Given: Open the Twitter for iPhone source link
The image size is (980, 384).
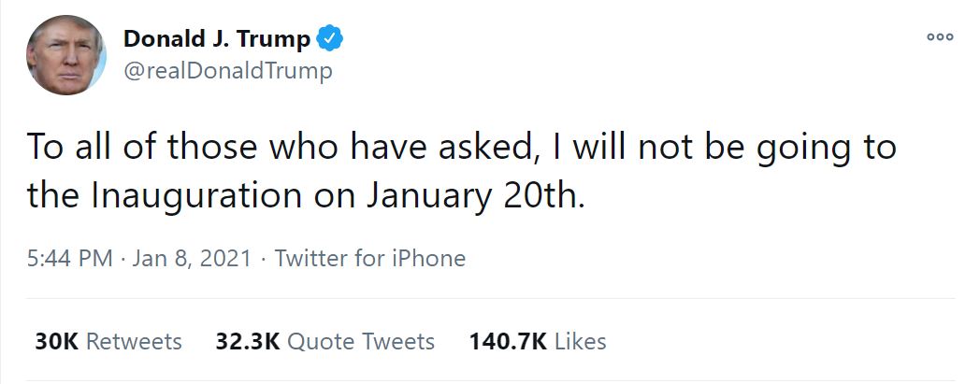Looking at the screenshot, I should point(369,258).
